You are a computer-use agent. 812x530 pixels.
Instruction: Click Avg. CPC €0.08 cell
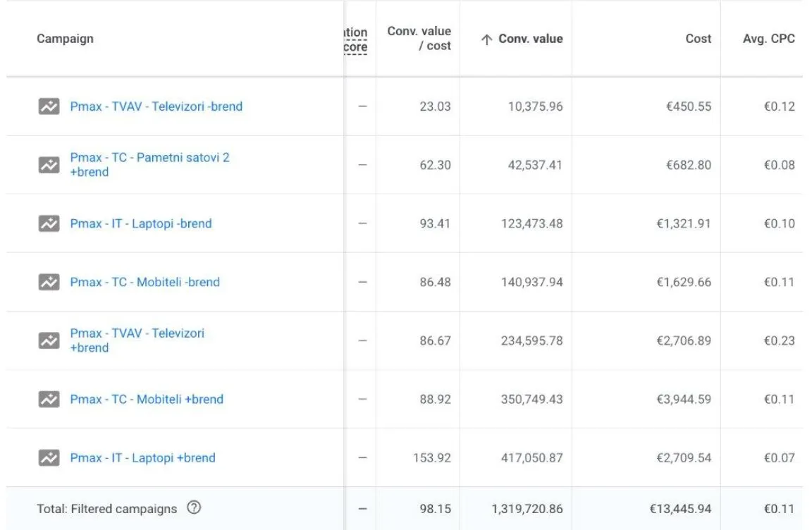click(x=780, y=165)
